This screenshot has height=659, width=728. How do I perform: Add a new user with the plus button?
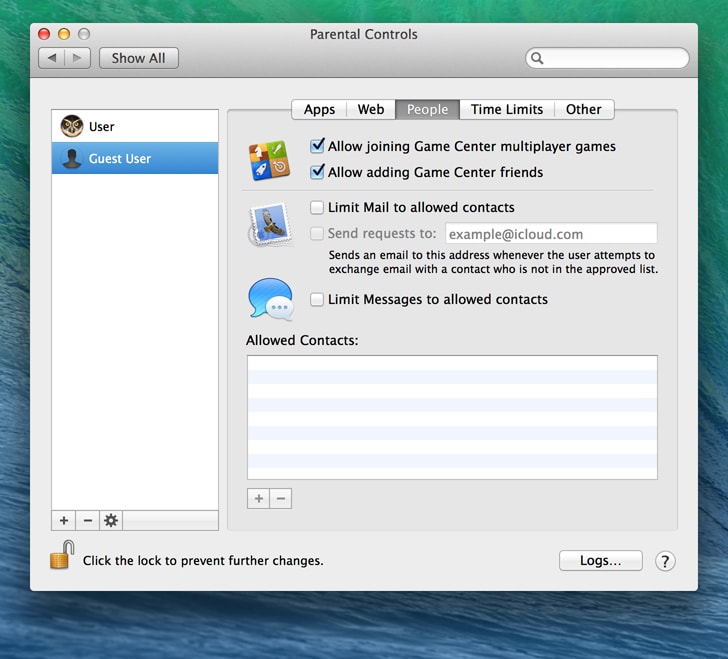tap(64, 521)
